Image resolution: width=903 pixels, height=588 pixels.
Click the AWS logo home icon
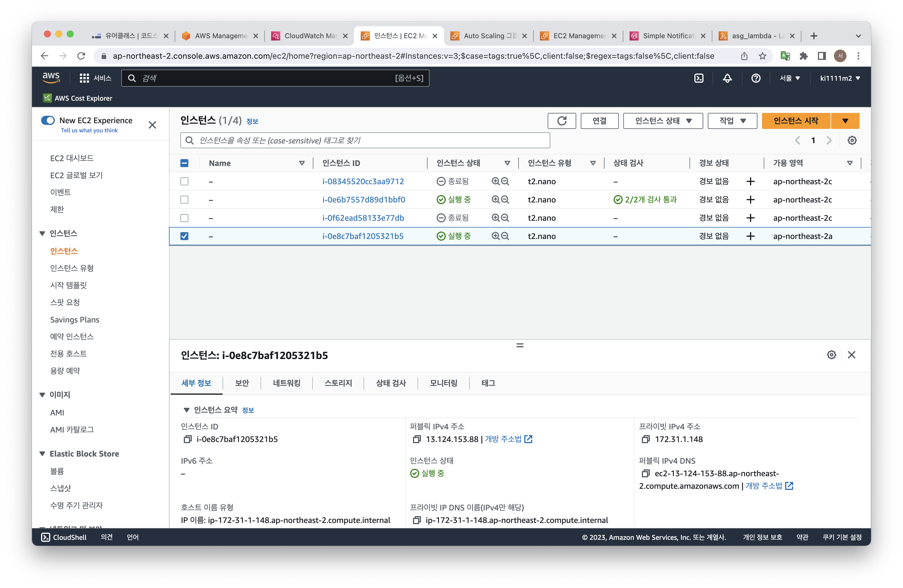click(x=51, y=77)
